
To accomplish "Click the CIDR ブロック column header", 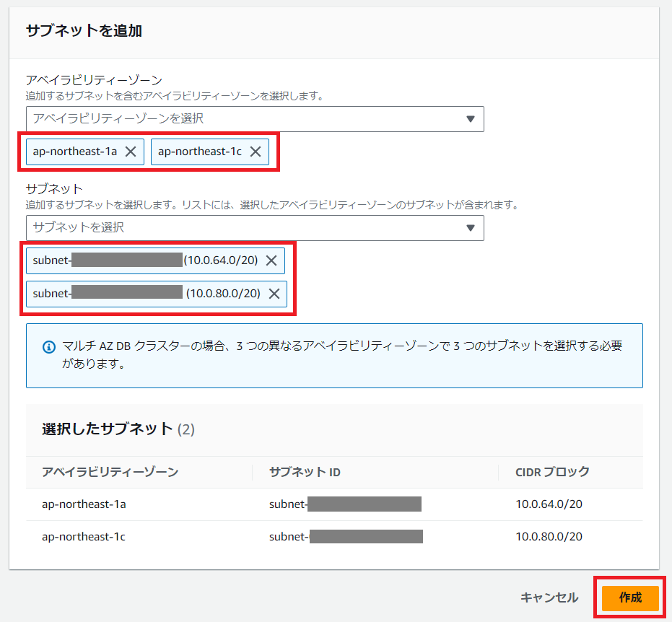I will (552, 472).
